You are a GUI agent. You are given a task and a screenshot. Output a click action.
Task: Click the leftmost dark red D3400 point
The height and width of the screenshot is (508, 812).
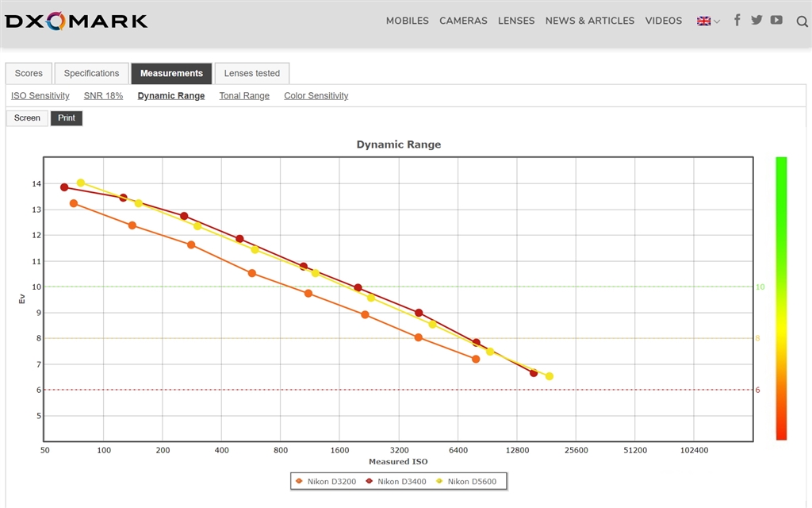tap(64, 187)
